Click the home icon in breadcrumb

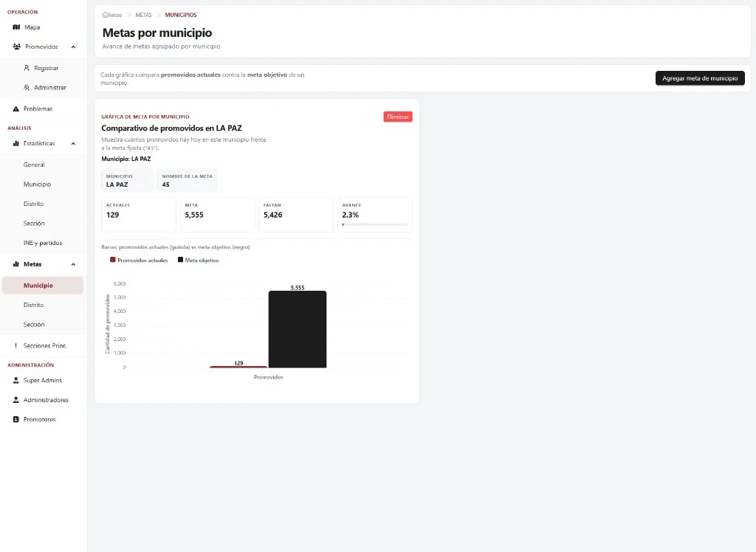[x=105, y=15]
